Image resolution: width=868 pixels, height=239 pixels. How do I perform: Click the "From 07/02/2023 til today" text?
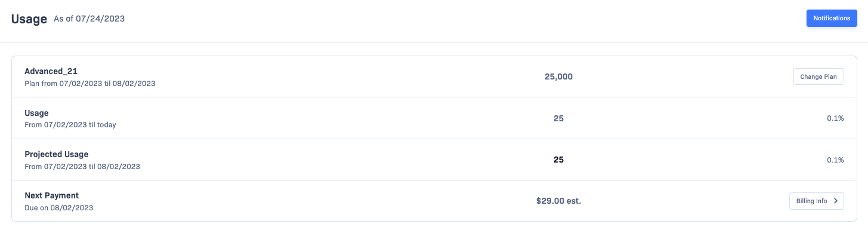pos(70,125)
